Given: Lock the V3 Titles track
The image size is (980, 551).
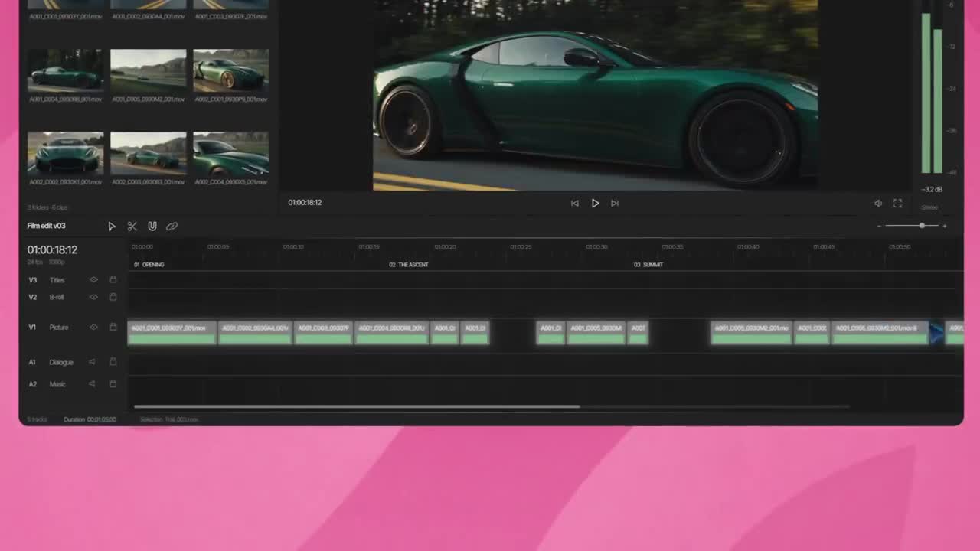Looking at the screenshot, I should (113, 279).
